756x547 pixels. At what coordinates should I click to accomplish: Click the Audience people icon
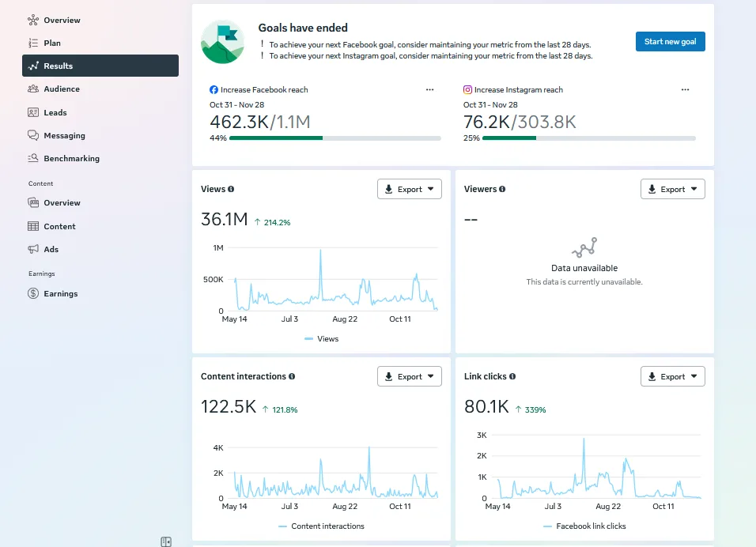33,89
